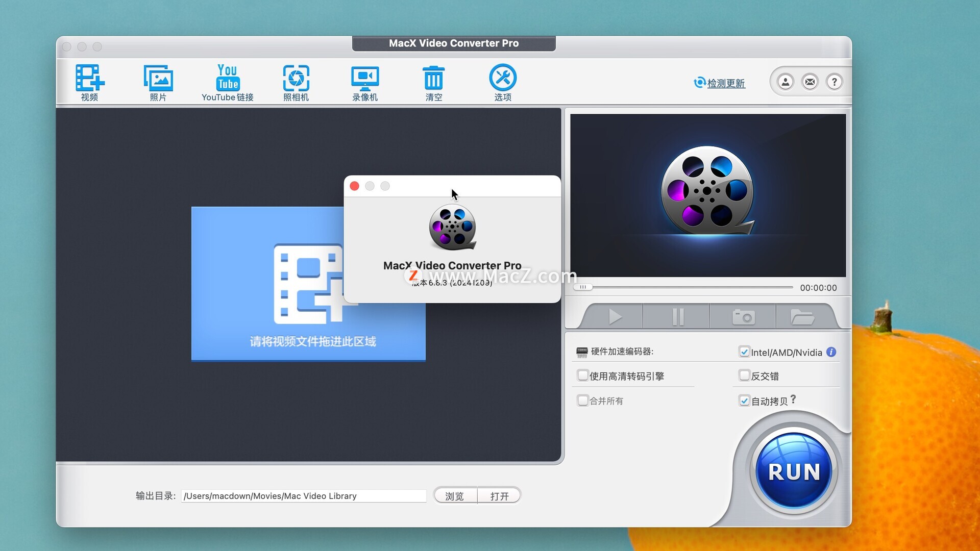Viewport: 980px width, 551px height.
Task: Add a video with the 视频 icon
Action: tap(90, 82)
